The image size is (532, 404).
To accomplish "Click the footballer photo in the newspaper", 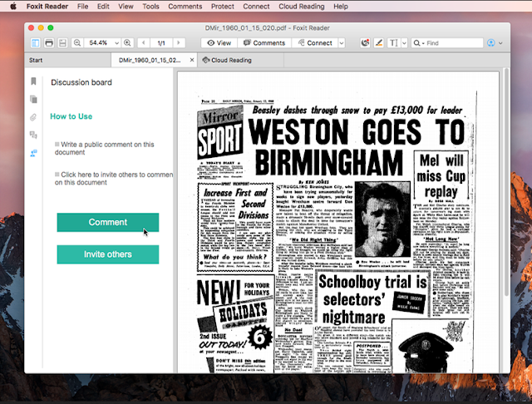I will pyautogui.click(x=382, y=219).
